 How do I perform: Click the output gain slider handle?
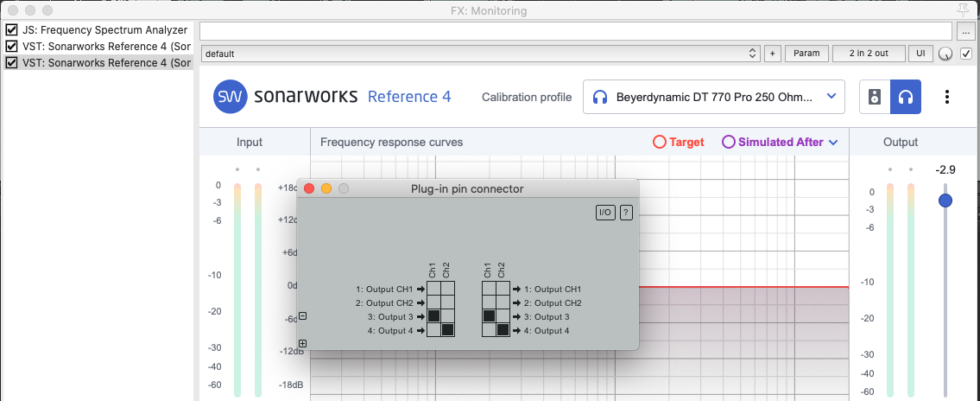(945, 200)
